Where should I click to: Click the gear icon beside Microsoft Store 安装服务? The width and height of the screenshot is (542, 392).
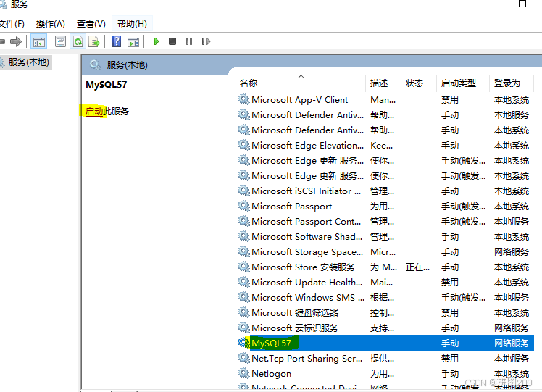[244, 267]
